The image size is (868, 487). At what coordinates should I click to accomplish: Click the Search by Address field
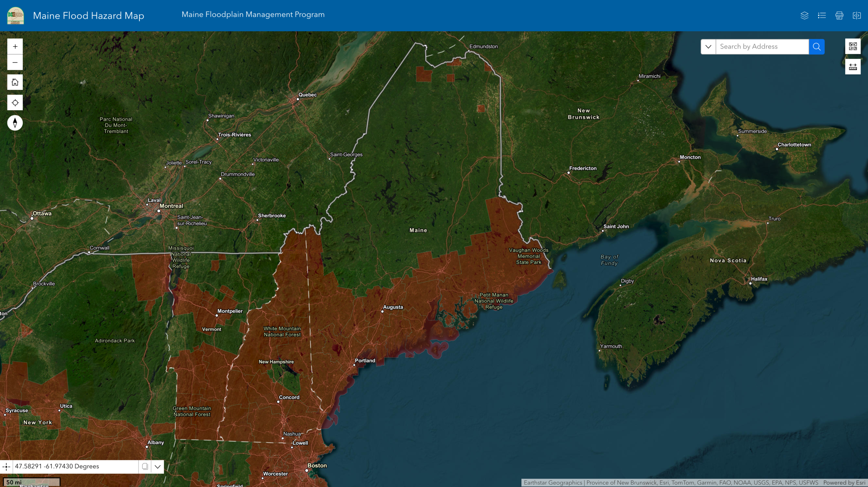pos(762,47)
